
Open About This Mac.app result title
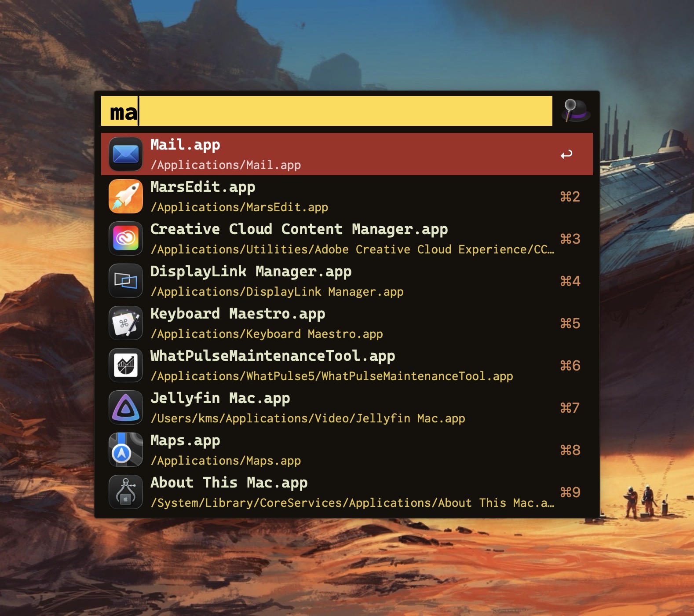[x=229, y=483]
